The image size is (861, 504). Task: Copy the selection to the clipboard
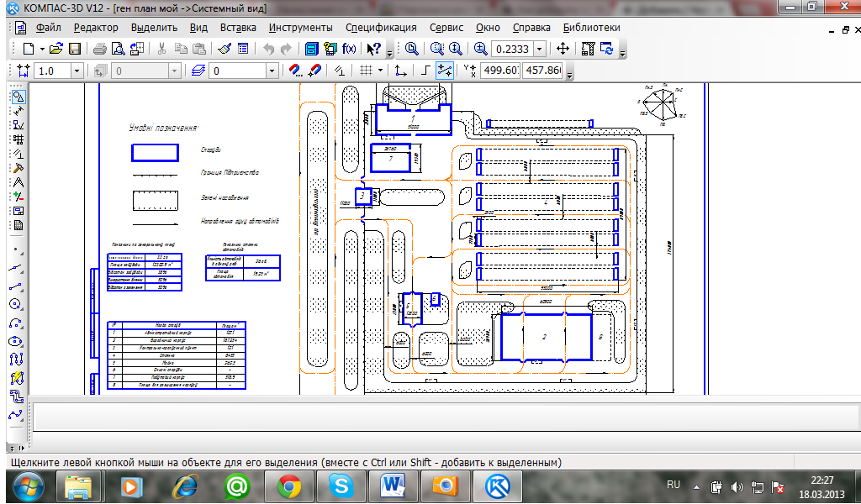click(x=181, y=49)
